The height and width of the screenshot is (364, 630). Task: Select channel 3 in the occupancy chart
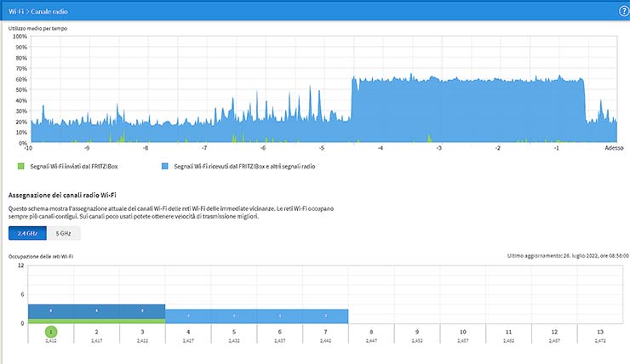pos(143,332)
